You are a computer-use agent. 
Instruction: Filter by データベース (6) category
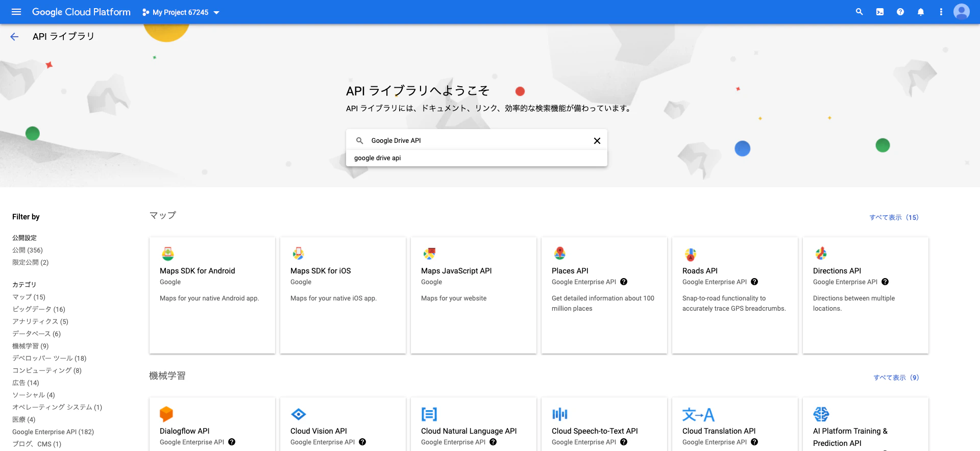click(36, 334)
